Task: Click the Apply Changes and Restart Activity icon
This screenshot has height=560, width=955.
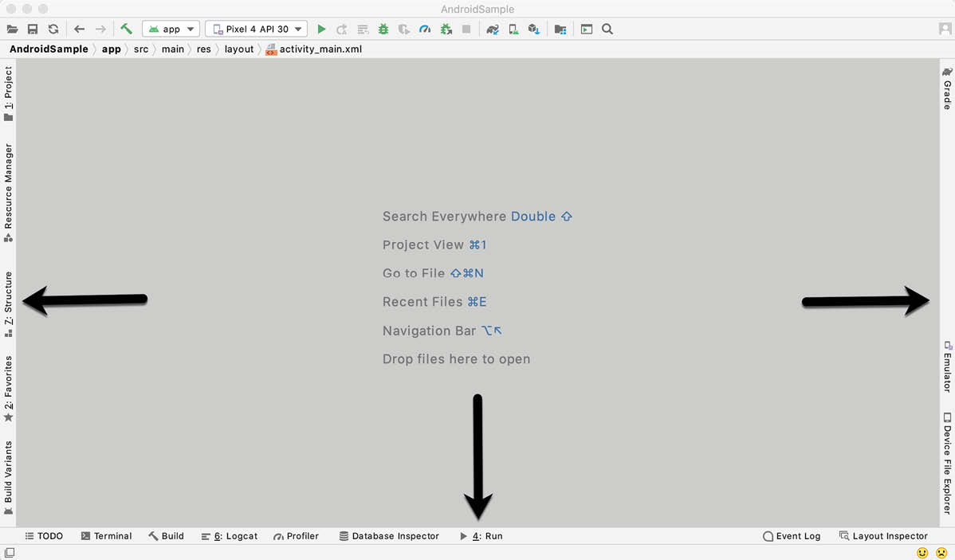Action: click(x=342, y=29)
